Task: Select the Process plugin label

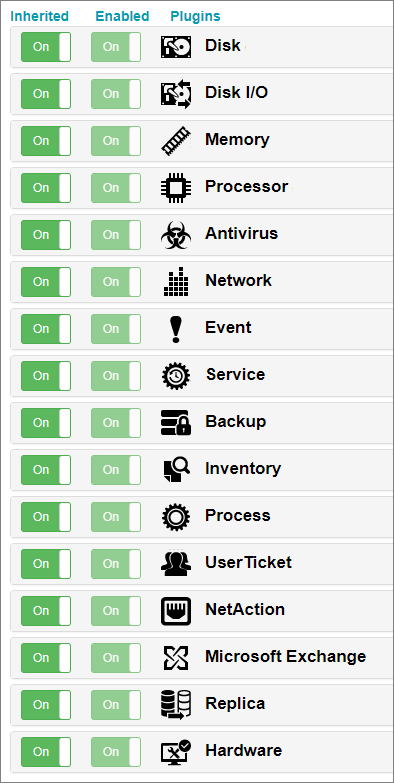Action: point(238,515)
